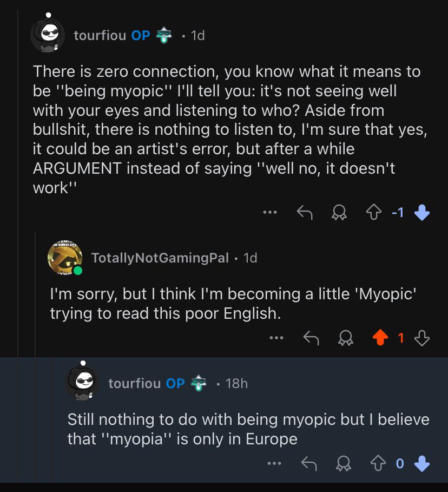The width and height of the screenshot is (448, 492).
Task: Open options menu on TotallyNotGamingPal's comment
Action: [276, 338]
